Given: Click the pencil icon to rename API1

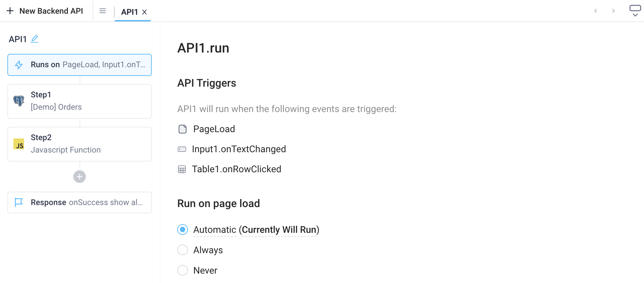Looking at the screenshot, I should pos(35,39).
